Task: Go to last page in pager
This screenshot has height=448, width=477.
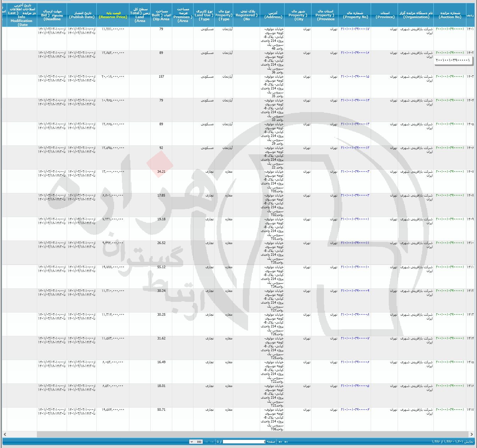Action: 206,442
